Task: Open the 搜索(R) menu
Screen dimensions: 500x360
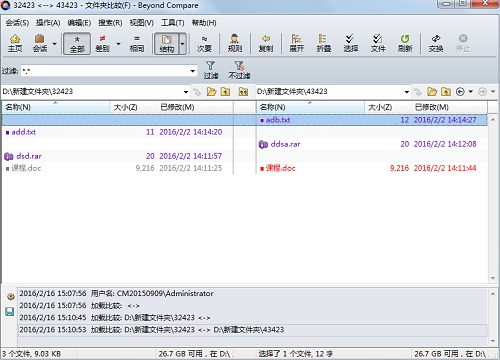Action: click(x=110, y=23)
